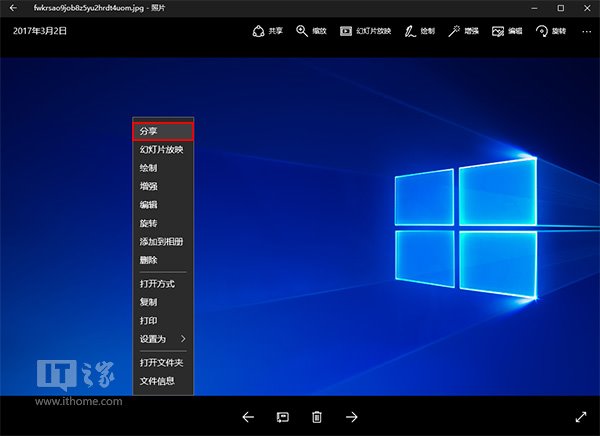Open the more options ellipsis menu
The height and width of the screenshot is (436, 600).
(x=585, y=31)
